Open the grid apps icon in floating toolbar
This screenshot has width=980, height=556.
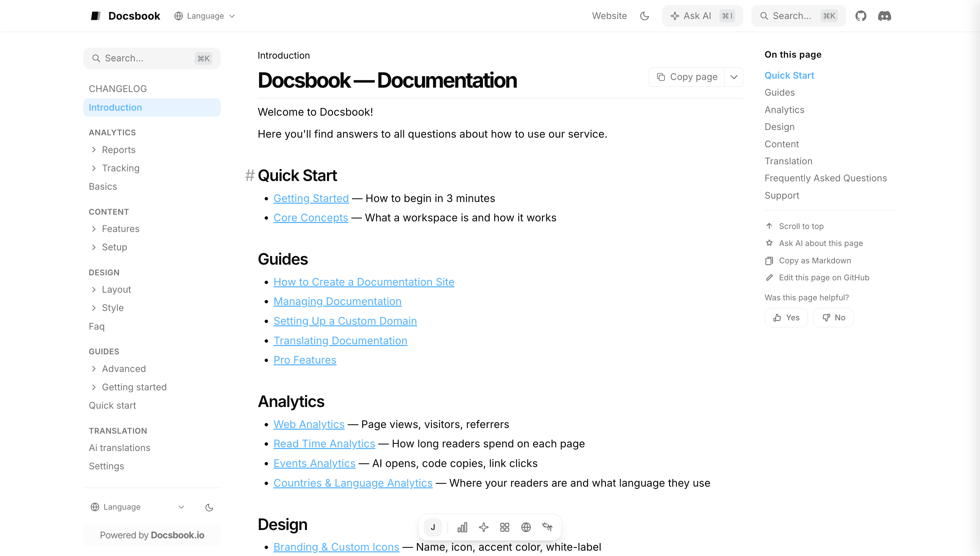[505, 527]
